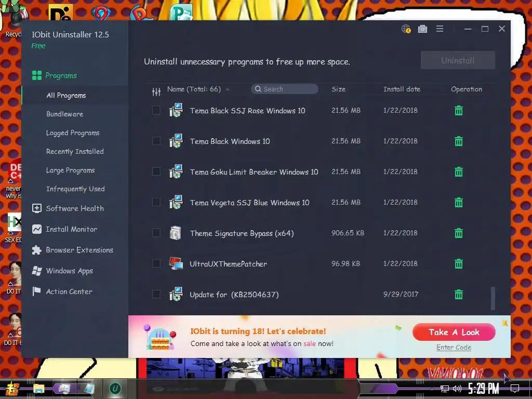Switch to Infrequently Used programs
The image size is (532, 399).
pos(75,189)
